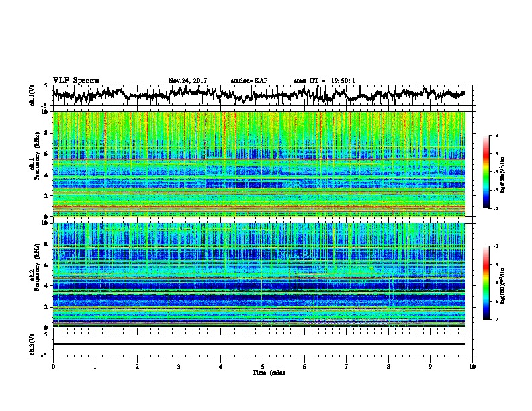Click the ch.2 colorbar 'log(PSD)' label
This screenshot has width=532, height=411.
tap(503, 285)
